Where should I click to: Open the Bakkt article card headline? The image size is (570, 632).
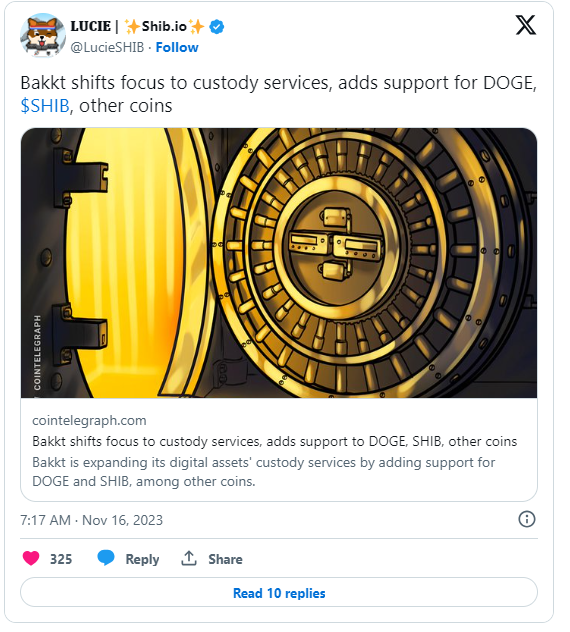275,441
